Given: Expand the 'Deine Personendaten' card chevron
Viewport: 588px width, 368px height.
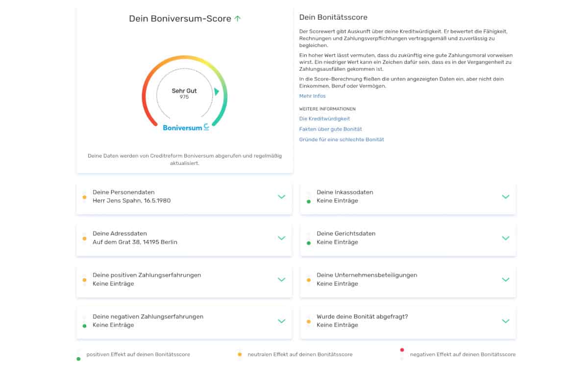Looking at the screenshot, I should pos(281,197).
